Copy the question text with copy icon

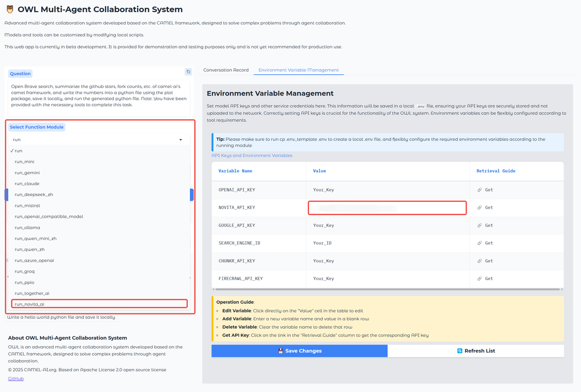tap(188, 72)
